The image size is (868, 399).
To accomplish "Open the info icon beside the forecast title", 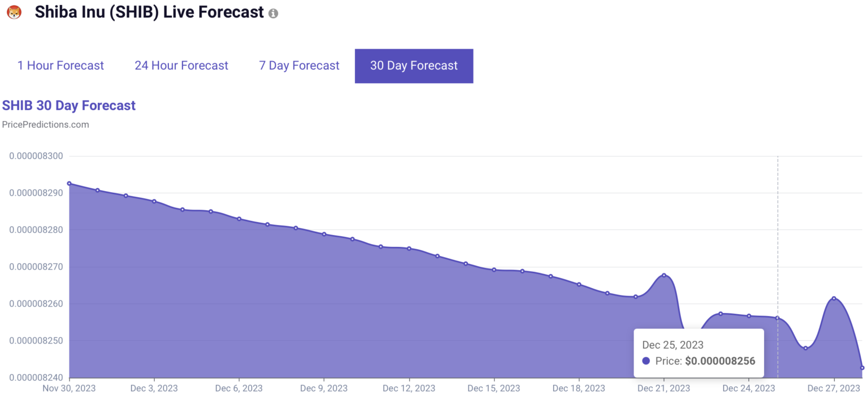I will point(274,12).
